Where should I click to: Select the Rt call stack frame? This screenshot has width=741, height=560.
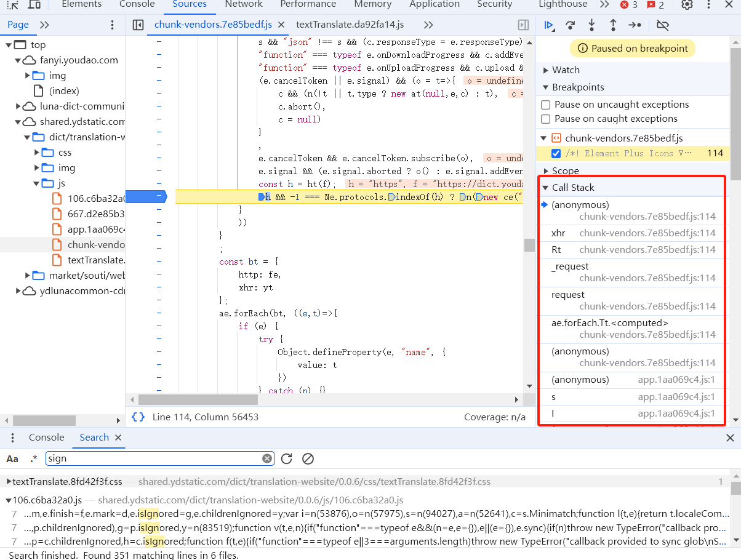[x=633, y=250]
